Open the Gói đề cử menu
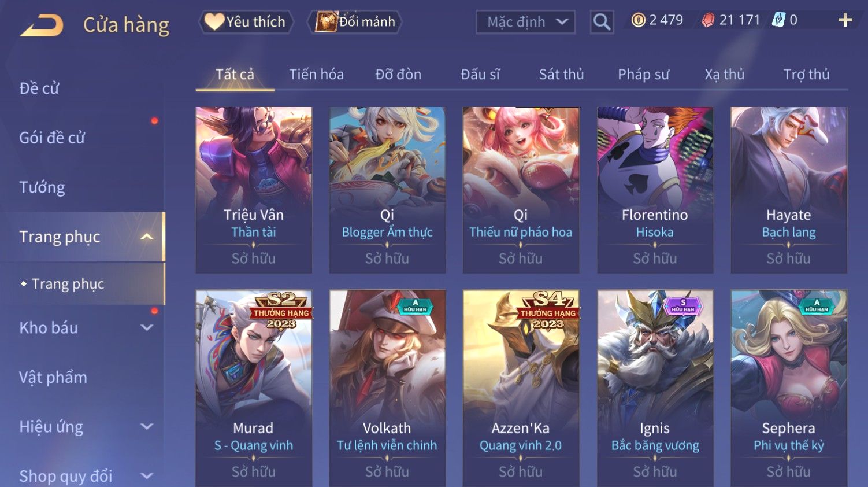This screenshot has width=868, height=487. [52, 138]
